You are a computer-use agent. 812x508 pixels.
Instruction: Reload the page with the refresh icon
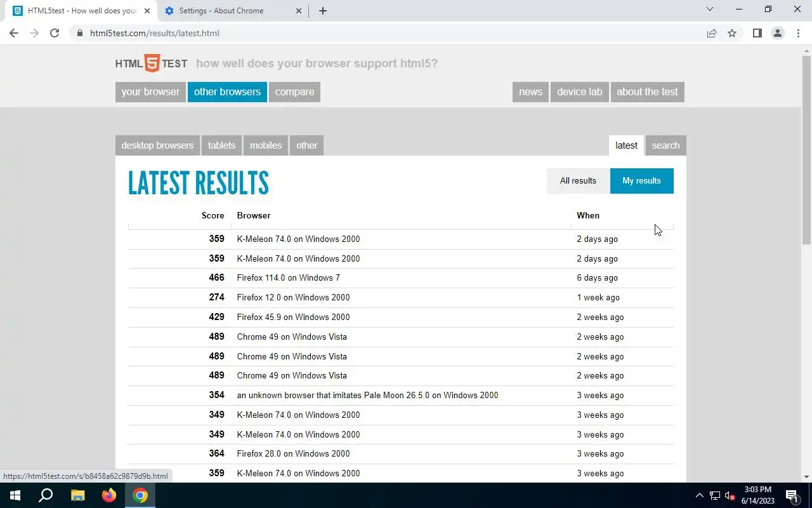[x=55, y=33]
